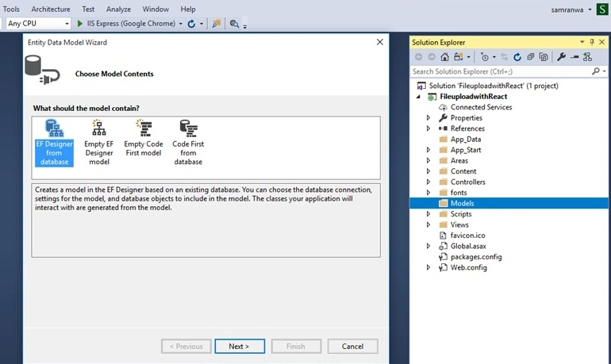This screenshot has height=364, width=611.
Task: Click Solution Explorer Home icon
Action: tap(444, 57)
